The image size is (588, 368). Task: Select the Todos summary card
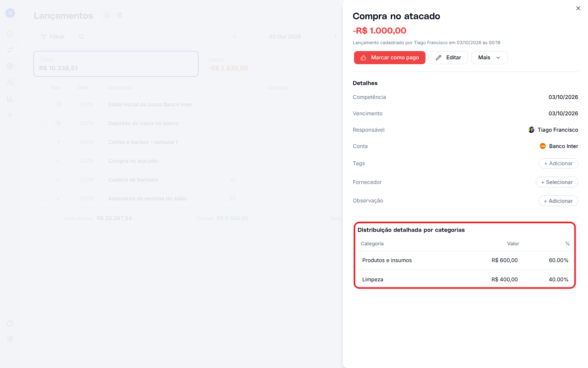tap(116, 64)
